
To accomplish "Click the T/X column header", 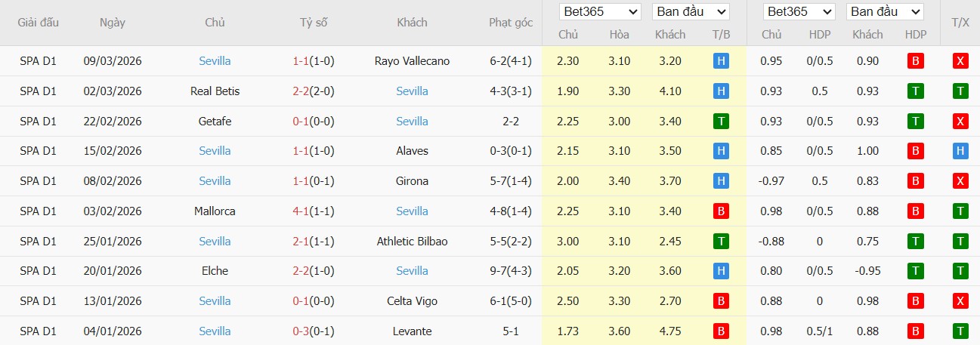I will click(960, 23).
